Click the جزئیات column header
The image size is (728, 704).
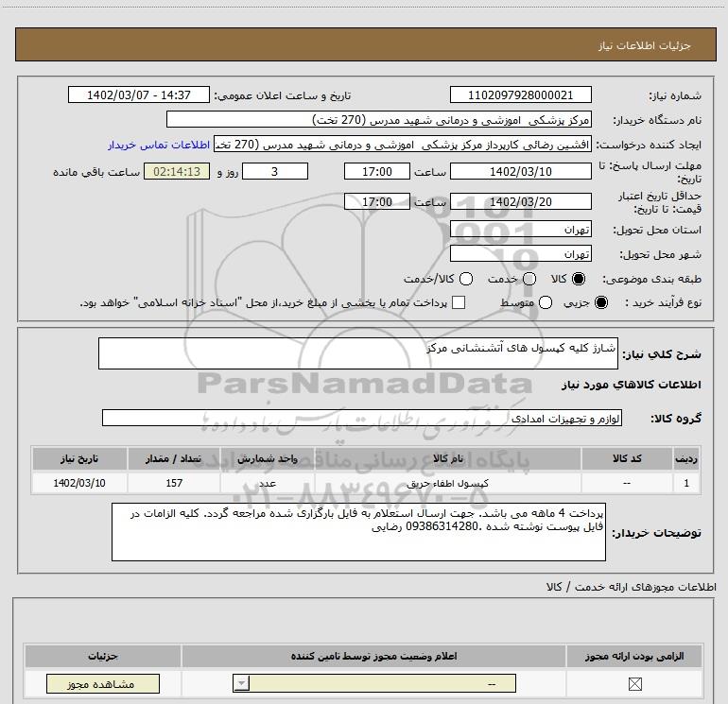click(103, 656)
